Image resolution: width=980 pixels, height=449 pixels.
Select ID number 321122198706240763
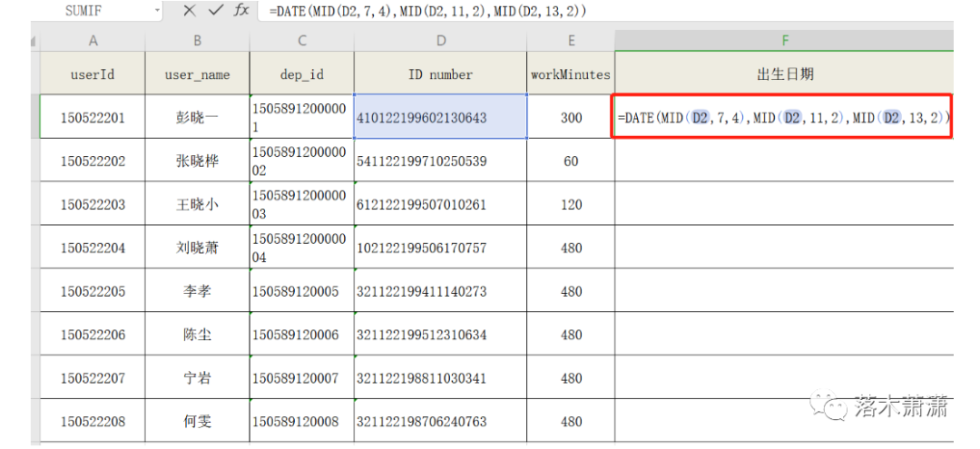click(441, 421)
